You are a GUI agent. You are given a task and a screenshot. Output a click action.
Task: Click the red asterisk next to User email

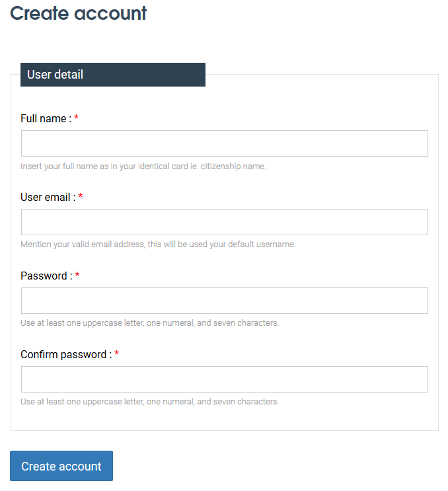click(x=81, y=196)
